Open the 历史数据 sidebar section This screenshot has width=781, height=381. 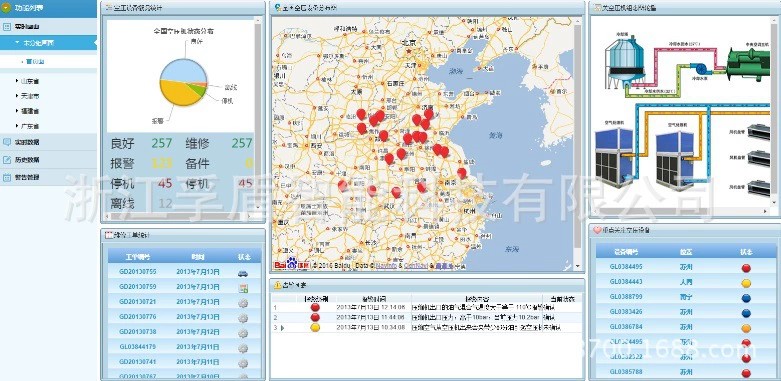click(48, 160)
